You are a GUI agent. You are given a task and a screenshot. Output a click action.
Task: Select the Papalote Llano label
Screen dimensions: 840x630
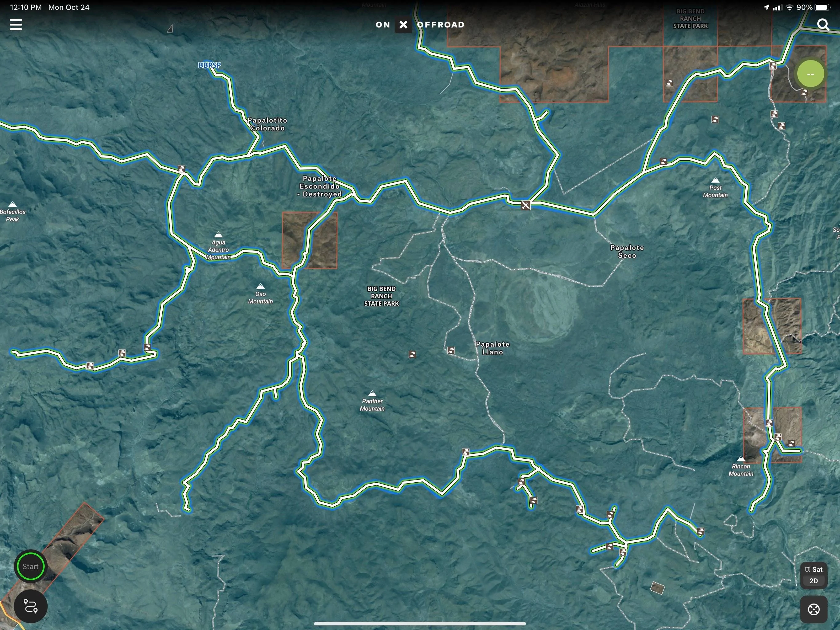point(493,348)
